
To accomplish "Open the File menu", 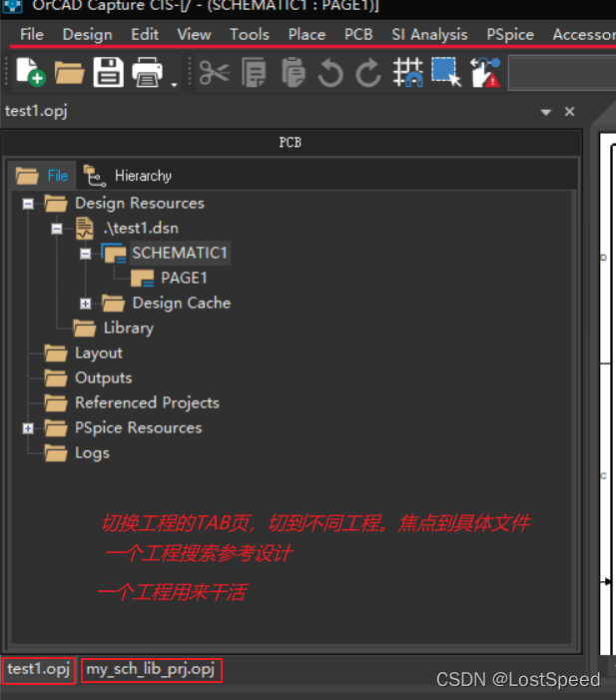I will pos(32,34).
